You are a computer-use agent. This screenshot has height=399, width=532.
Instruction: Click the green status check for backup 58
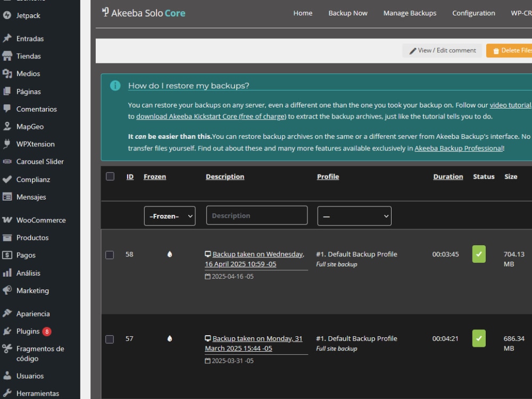479,254
